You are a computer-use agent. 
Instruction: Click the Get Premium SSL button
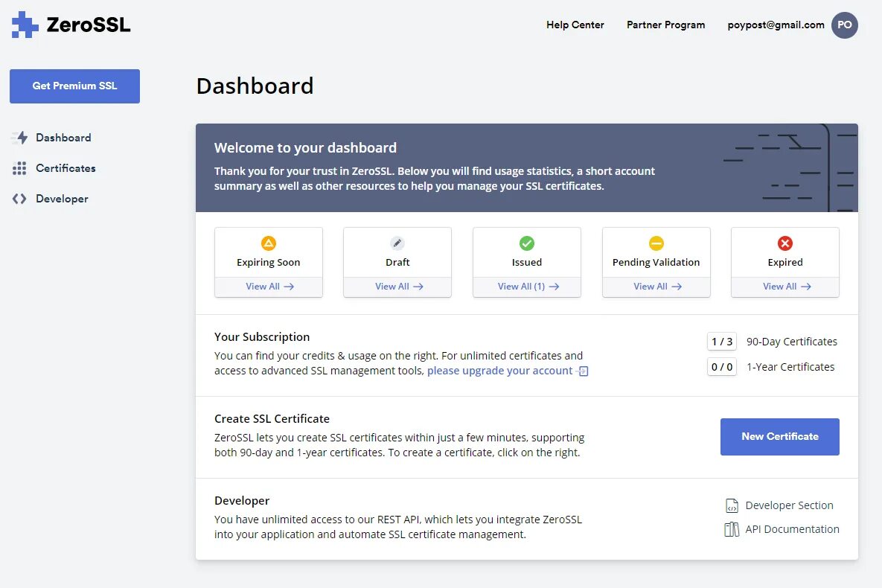tap(74, 86)
